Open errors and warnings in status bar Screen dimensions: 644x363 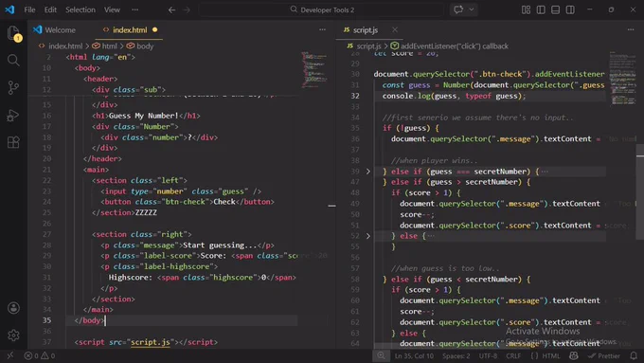click(40, 356)
